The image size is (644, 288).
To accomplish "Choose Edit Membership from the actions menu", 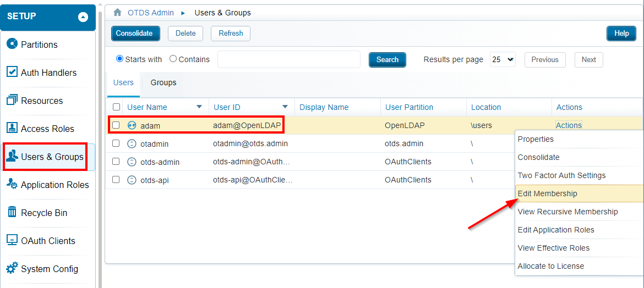I will coord(548,193).
